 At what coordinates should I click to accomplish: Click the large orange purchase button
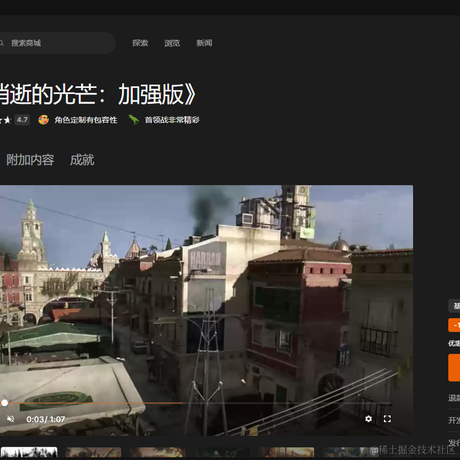(454, 368)
